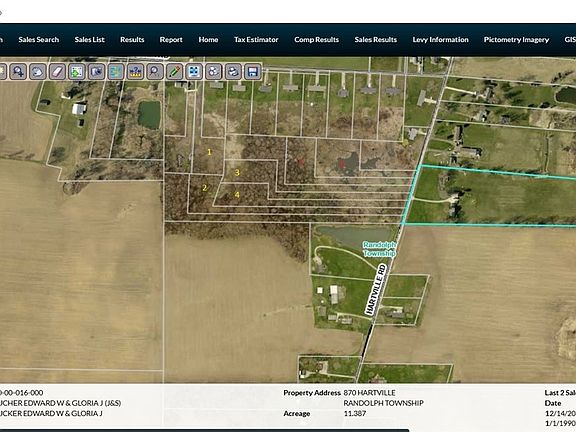The width and height of the screenshot is (576, 432).
Task: Activate the measure distance ruler tool
Action: point(135,72)
